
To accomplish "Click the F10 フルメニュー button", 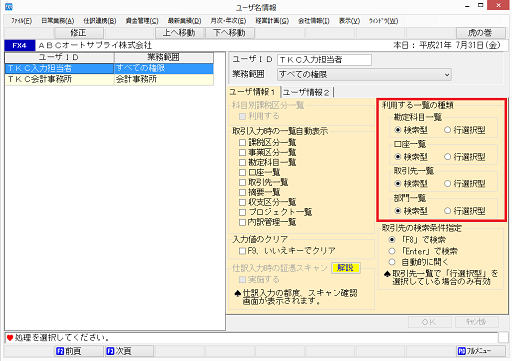I will click(480, 351).
